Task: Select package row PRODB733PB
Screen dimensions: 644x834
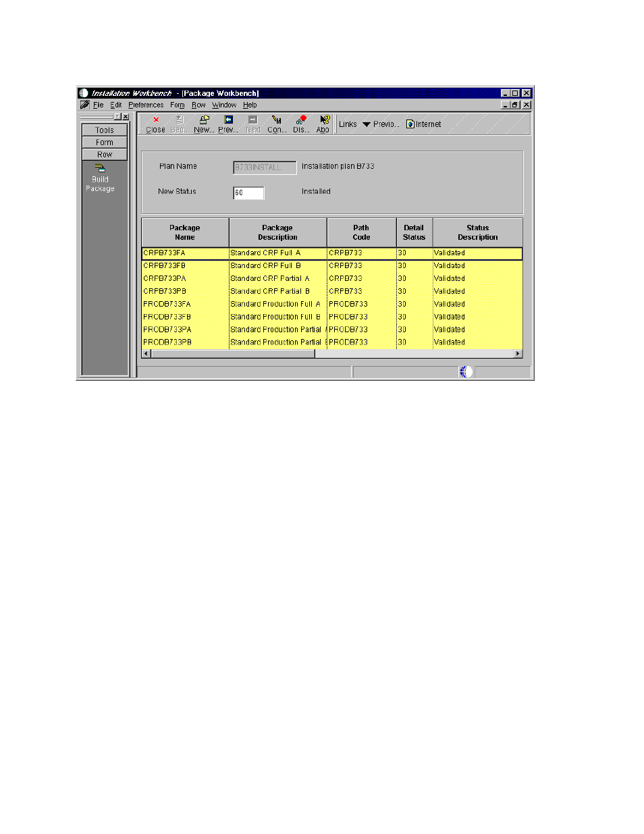Action: 332,343
